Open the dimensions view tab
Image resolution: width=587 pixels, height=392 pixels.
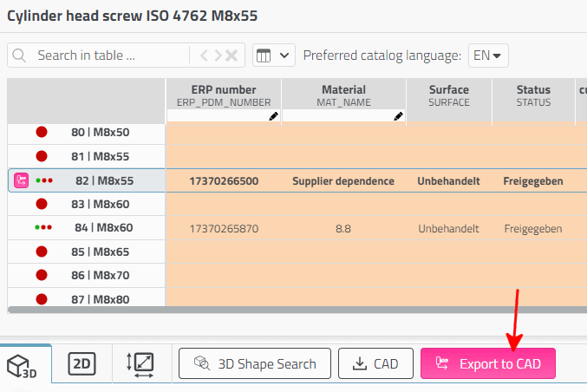click(x=140, y=364)
